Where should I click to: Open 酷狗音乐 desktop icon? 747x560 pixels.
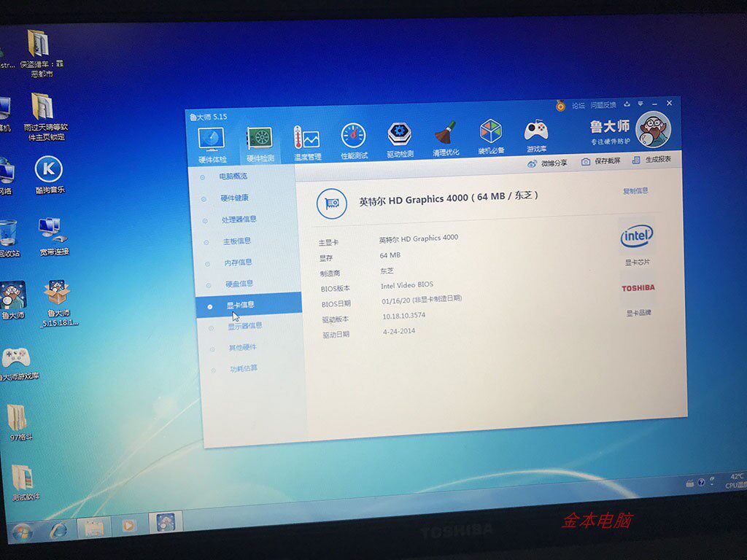[x=49, y=175]
